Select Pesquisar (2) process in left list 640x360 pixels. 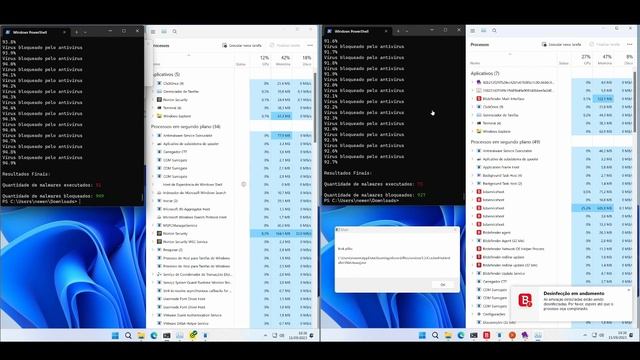tap(173, 250)
